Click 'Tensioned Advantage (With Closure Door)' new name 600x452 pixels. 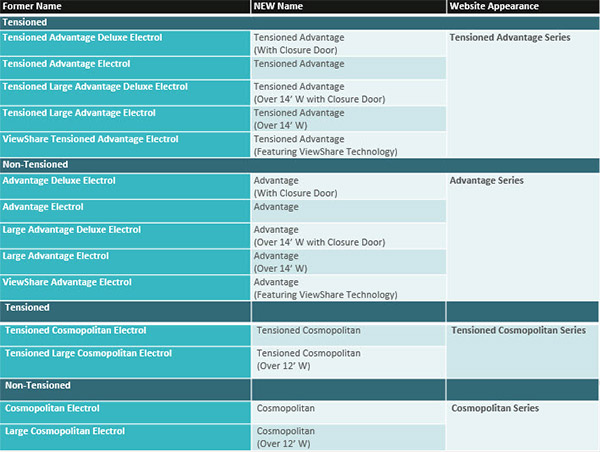349,43
